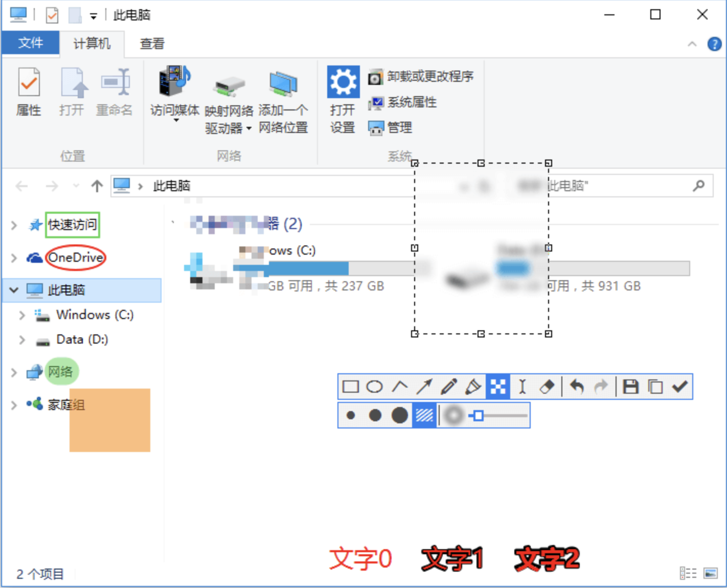Switch to details view icon
727x588 pixels.
688,573
